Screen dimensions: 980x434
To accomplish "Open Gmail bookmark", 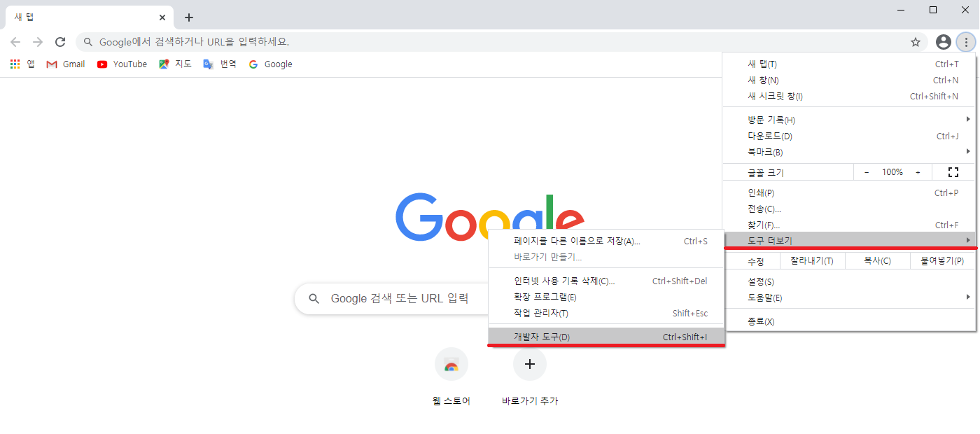I will point(65,64).
